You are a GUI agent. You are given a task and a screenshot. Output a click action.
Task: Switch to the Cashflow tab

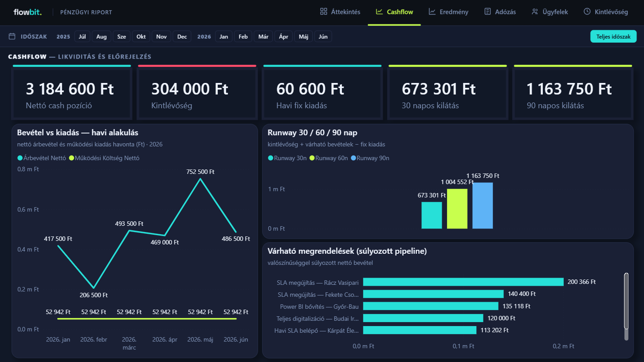tap(394, 12)
